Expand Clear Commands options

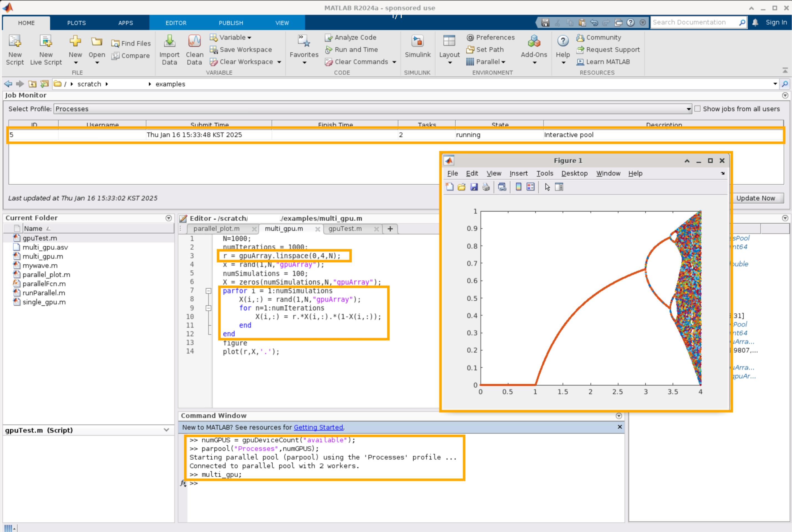coord(394,62)
